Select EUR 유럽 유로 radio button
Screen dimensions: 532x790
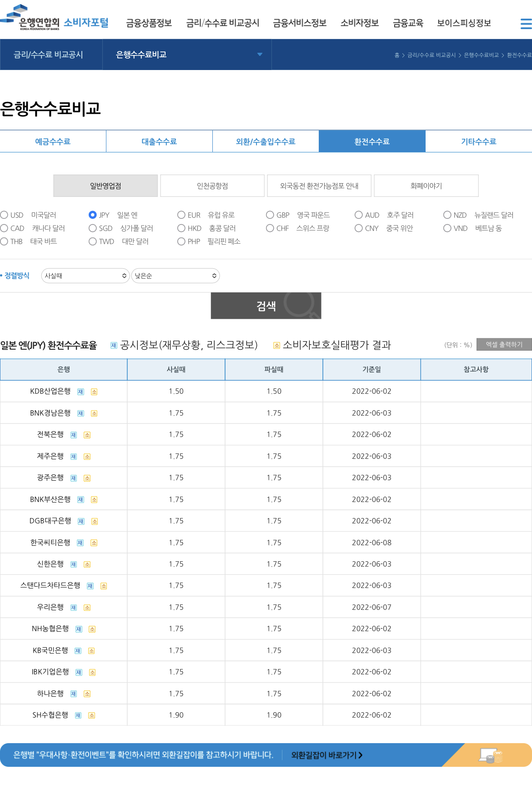(181, 215)
